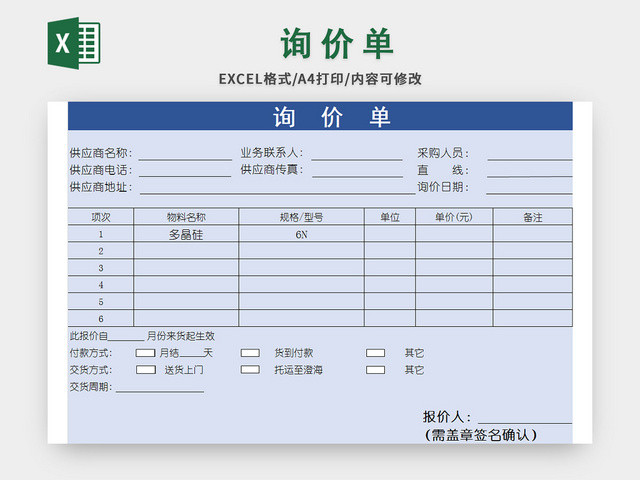Click the 报价人 signature line

(x=525, y=418)
